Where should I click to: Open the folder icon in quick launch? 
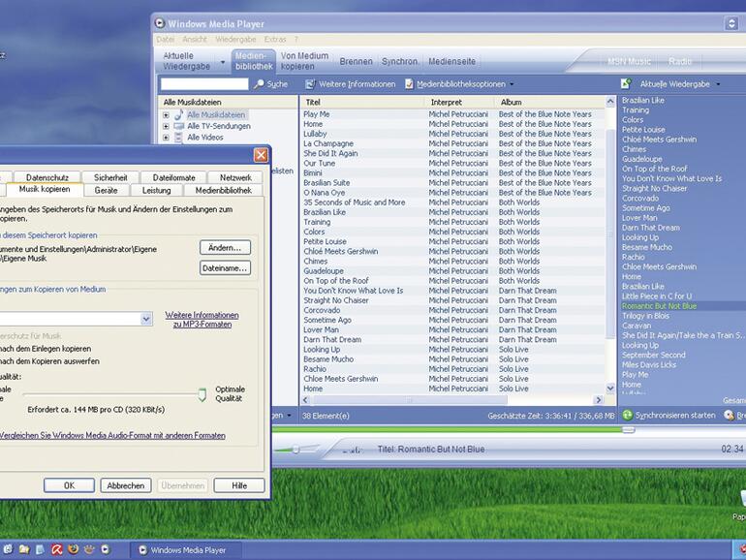[24, 549]
